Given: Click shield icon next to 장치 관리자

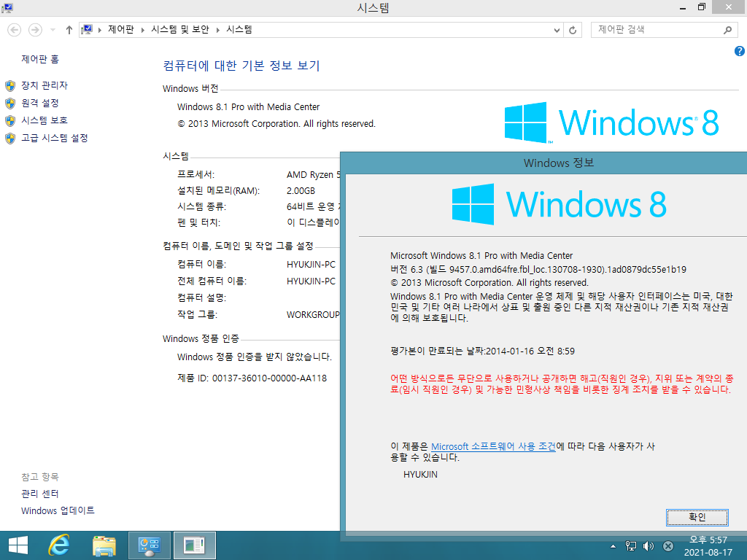Looking at the screenshot, I should [x=10, y=86].
